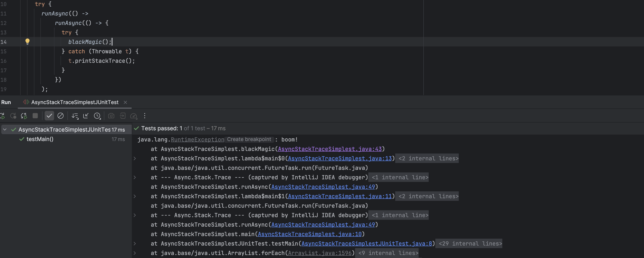The height and width of the screenshot is (258, 644).
Task: Collapse the AsyncStackTraceSimplestJUnitTes tree node
Action: [4, 129]
